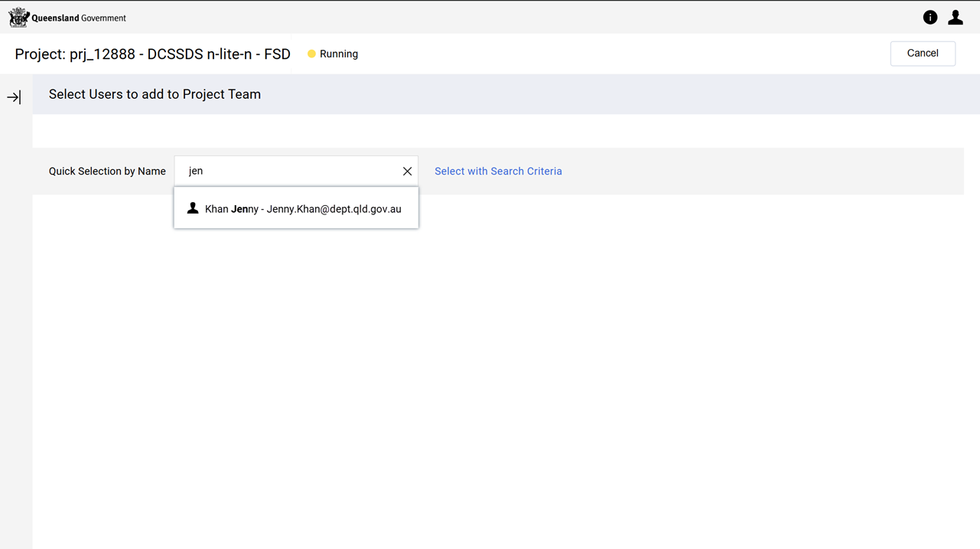Clear the name search with X icon

point(407,172)
